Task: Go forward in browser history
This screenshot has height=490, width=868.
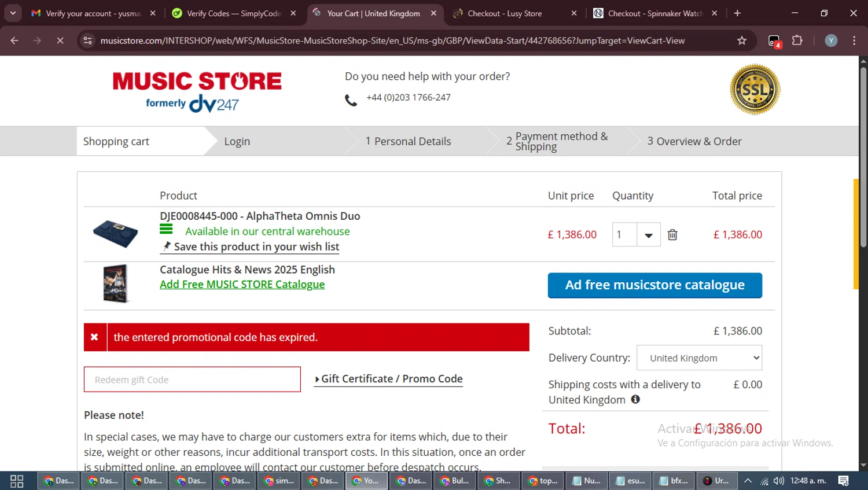Action: (x=37, y=40)
